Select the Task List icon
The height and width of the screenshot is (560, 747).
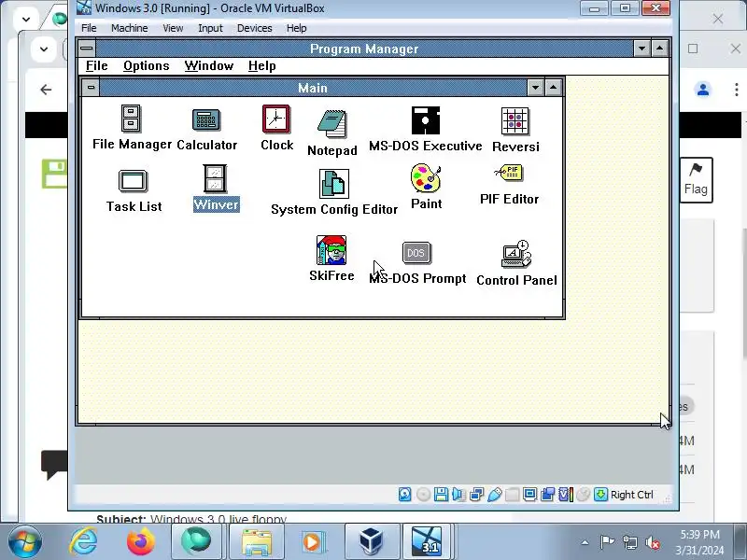133,181
